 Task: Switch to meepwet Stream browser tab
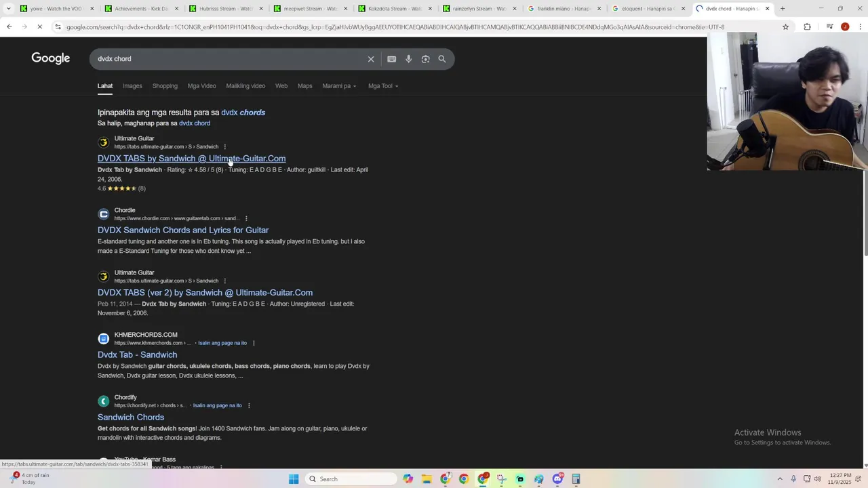tap(311, 9)
